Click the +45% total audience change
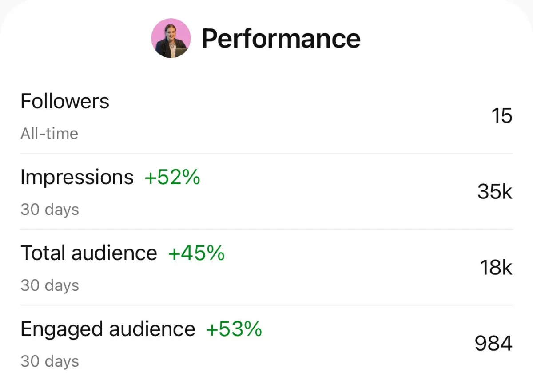The width and height of the screenshot is (533, 392). (196, 253)
